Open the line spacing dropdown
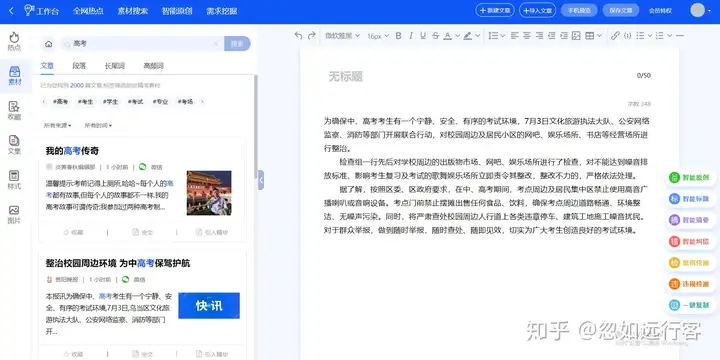The height and width of the screenshot is (360, 720). click(x=496, y=35)
